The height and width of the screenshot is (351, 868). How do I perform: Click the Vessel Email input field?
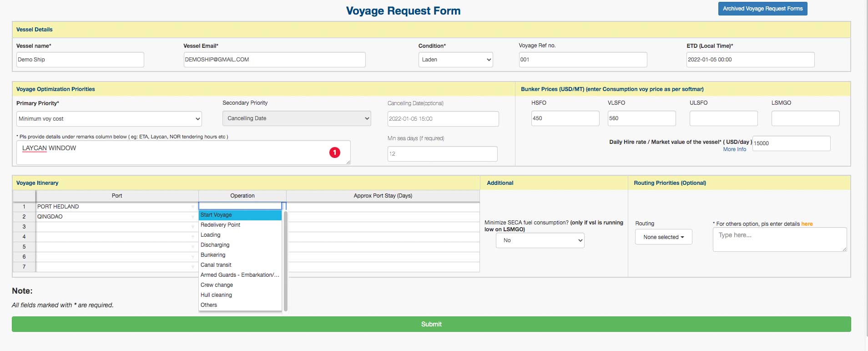pyautogui.click(x=274, y=60)
